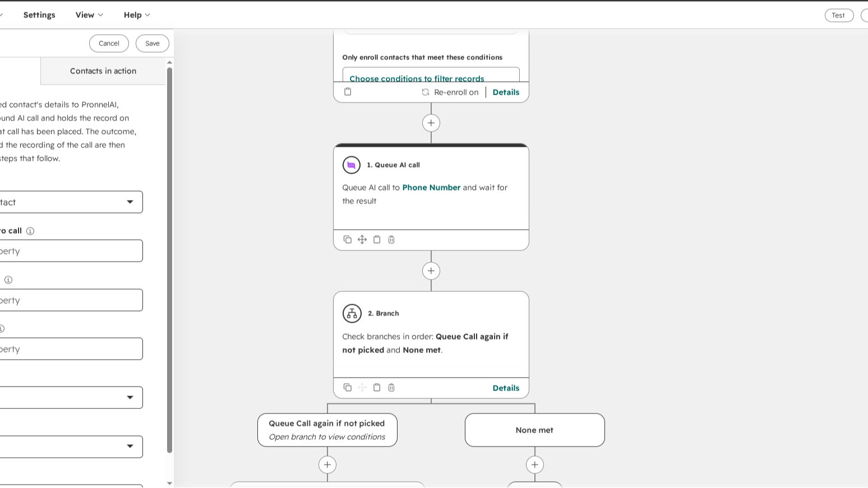Open the Settings menu

click(39, 15)
